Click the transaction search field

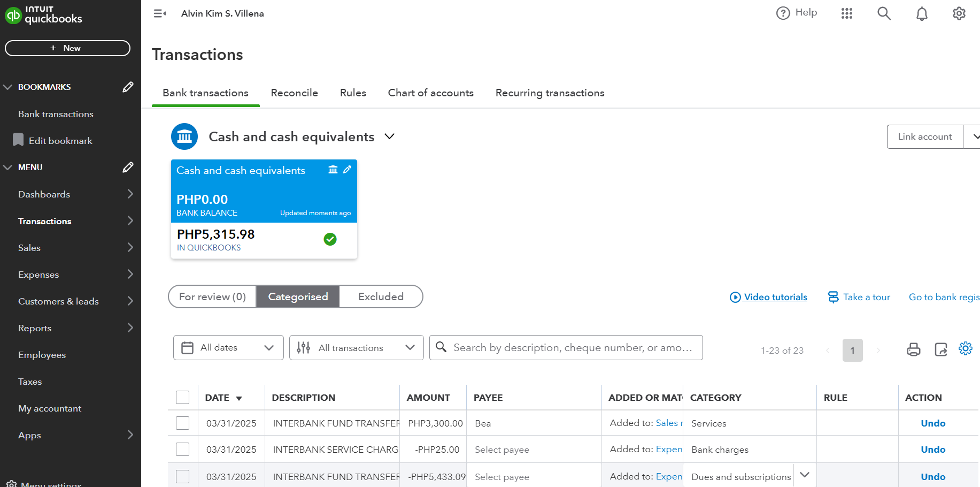pos(566,348)
